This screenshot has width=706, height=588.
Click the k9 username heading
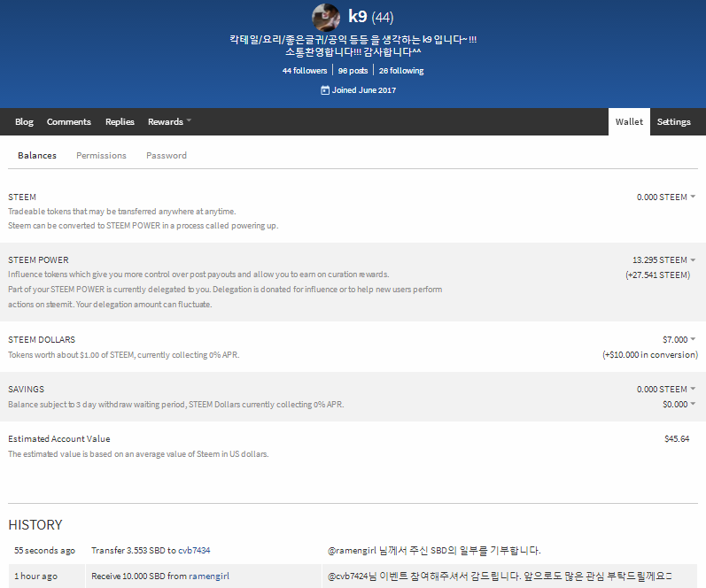click(x=358, y=17)
